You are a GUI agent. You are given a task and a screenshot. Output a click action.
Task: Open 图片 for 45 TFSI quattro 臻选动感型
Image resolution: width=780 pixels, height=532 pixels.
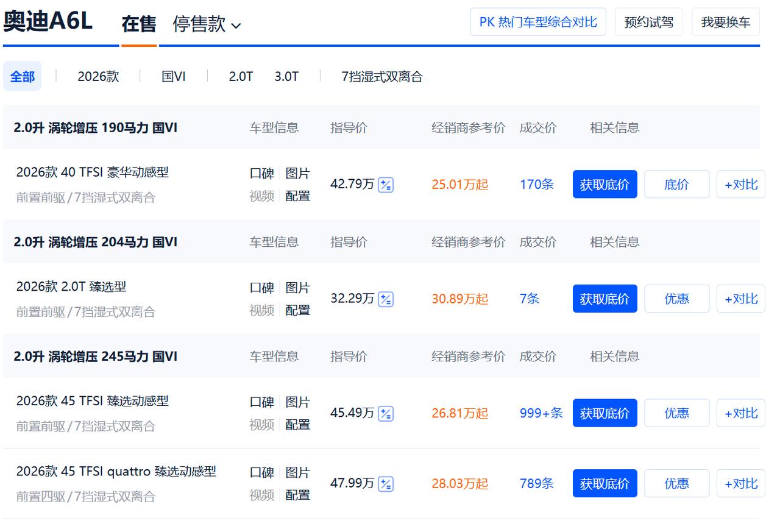(x=298, y=473)
